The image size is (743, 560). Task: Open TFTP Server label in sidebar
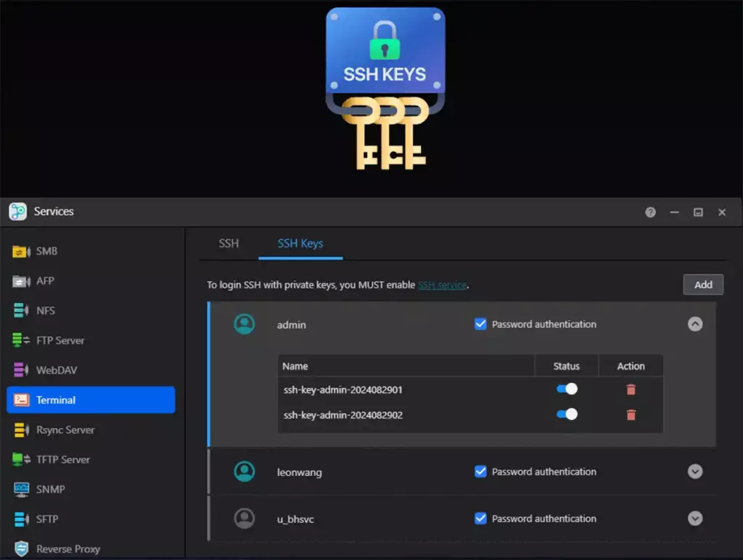click(x=63, y=460)
